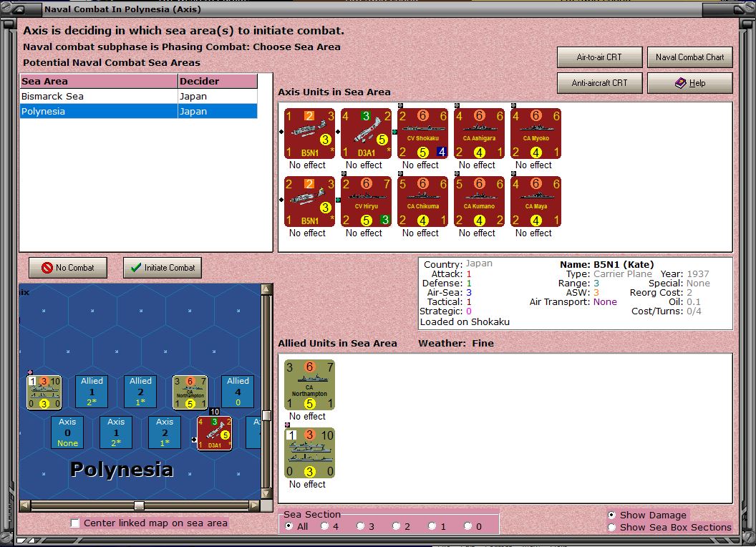Select the B5N1 plane counter beside CV Shokaku
The image size is (756, 547).
(x=309, y=133)
